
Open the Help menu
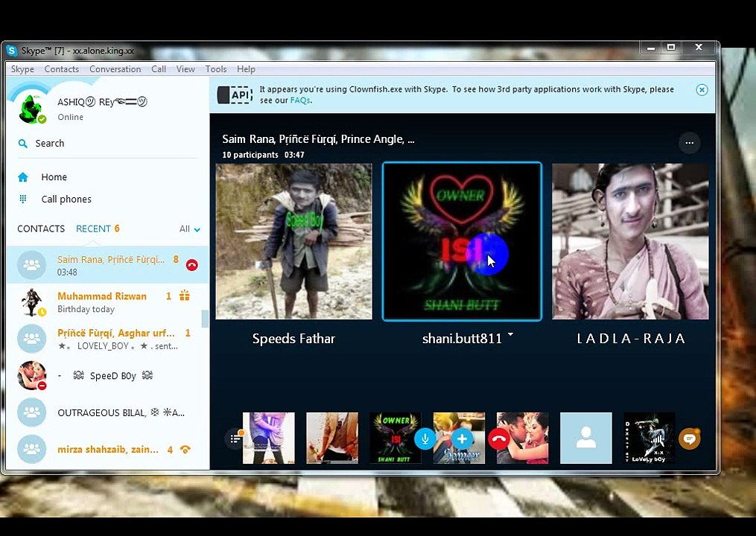(x=246, y=69)
